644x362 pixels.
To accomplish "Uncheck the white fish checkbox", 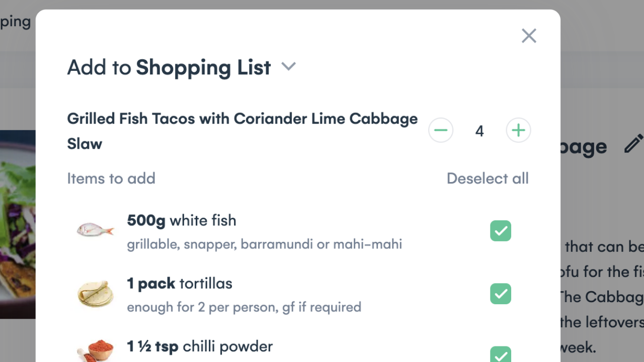I will coord(501,231).
